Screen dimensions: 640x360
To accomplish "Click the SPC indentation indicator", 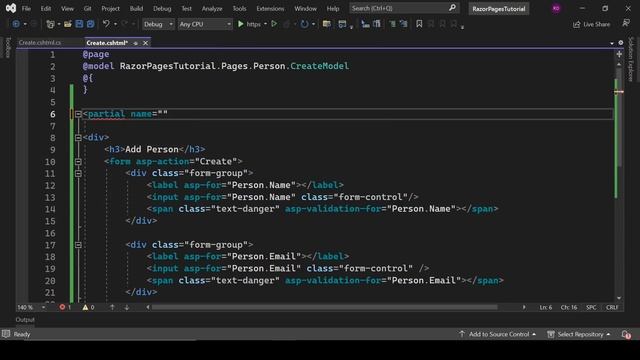I will pos(591,307).
